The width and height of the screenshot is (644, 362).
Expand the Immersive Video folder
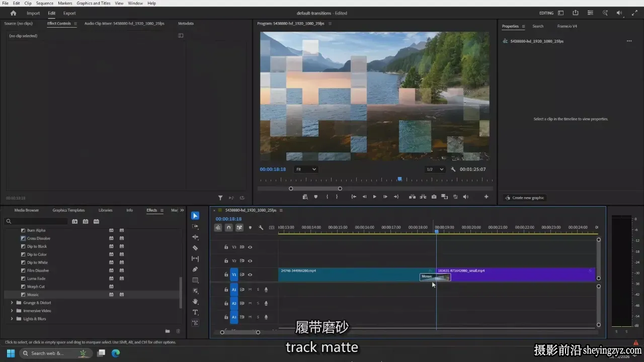[12, 311]
